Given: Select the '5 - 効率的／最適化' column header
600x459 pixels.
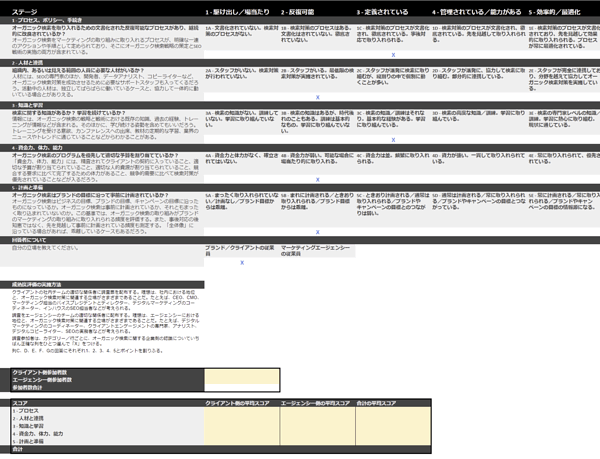Looking at the screenshot, I should point(554,12).
